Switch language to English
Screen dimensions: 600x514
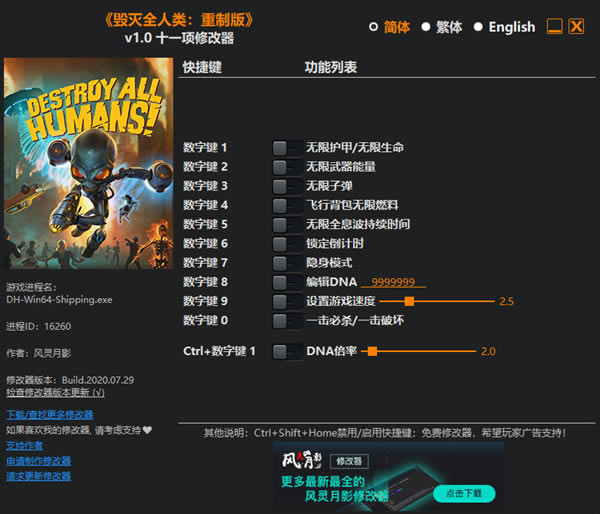click(478, 27)
